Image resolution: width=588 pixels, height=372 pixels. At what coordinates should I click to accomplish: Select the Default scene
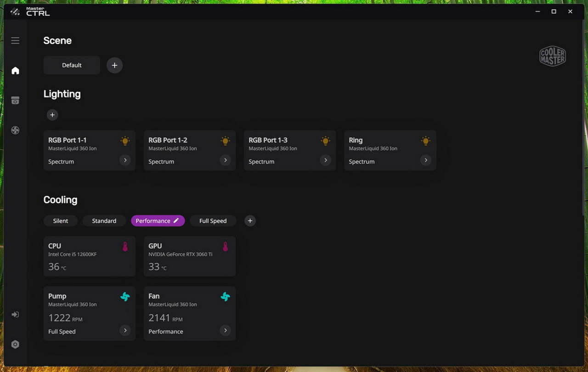tap(72, 65)
